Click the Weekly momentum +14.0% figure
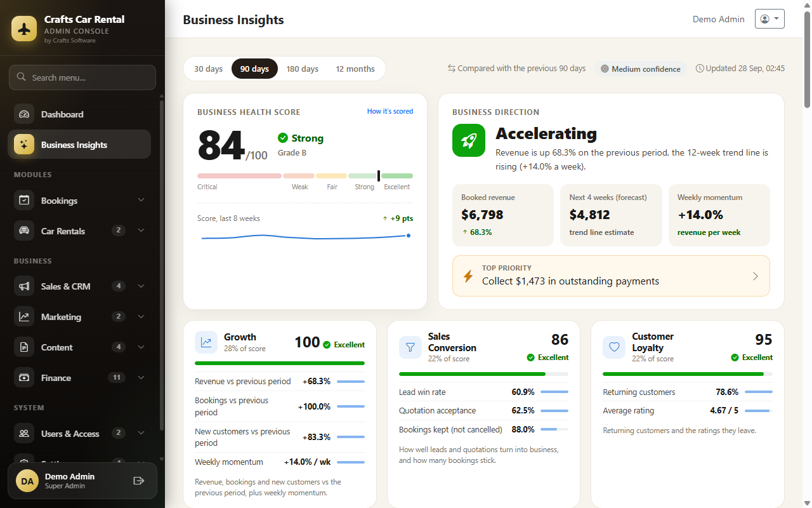The height and width of the screenshot is (508, 812). pos(700,215)
